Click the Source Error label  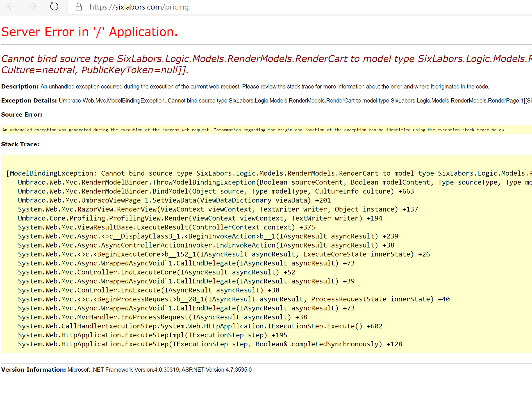(22, 114)
